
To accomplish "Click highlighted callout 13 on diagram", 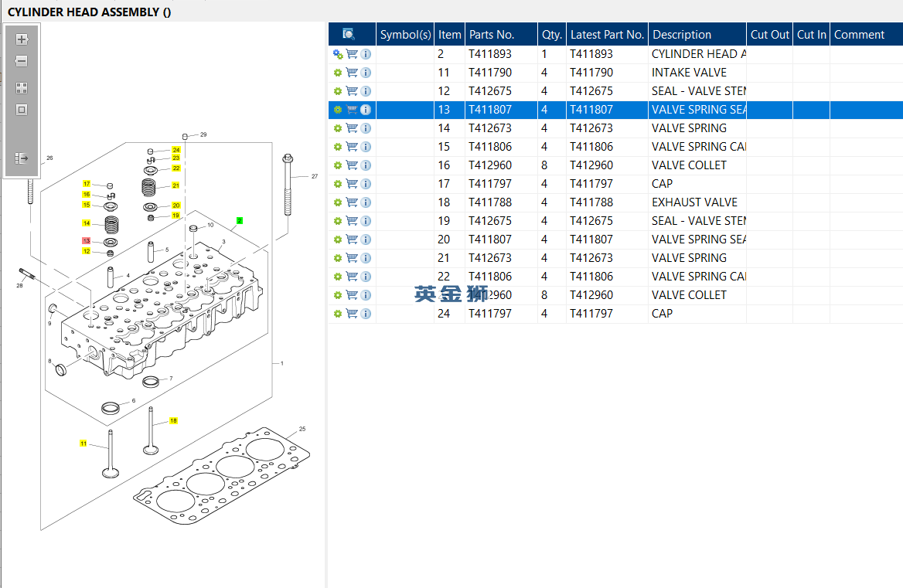I will click(87, 241).
